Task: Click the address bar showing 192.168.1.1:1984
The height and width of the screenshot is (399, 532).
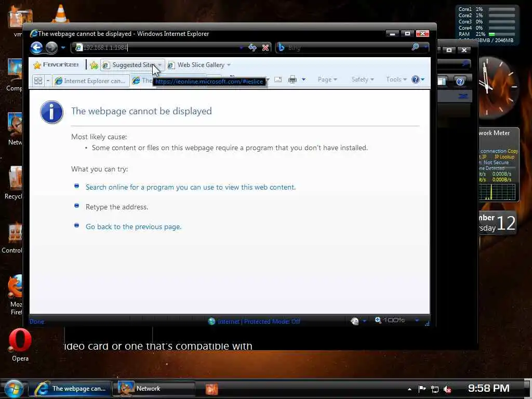Action: point(156,47)
